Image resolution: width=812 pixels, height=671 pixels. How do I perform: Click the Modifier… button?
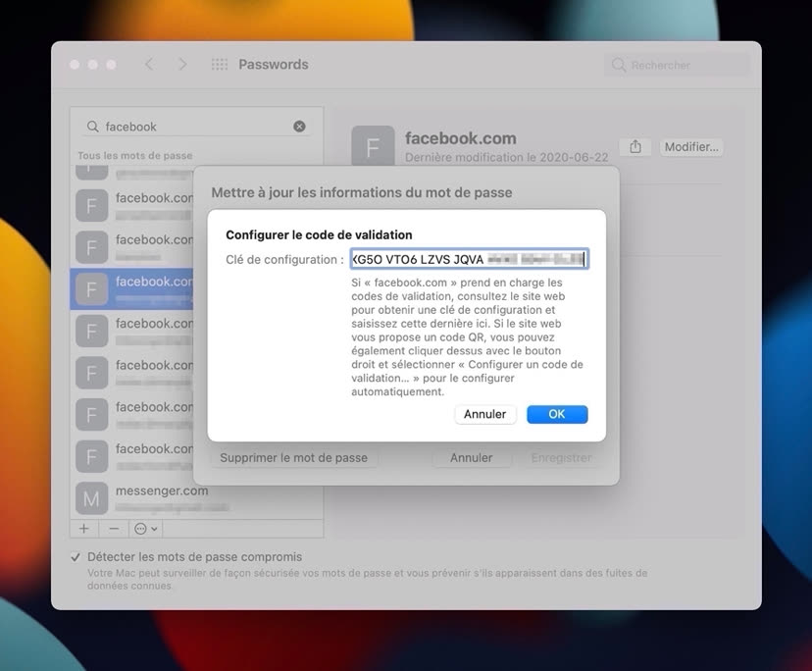click(691, 147)
